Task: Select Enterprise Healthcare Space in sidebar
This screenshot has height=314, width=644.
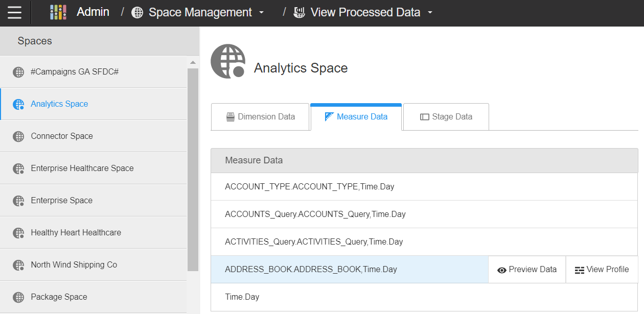Action: point(82,168)
